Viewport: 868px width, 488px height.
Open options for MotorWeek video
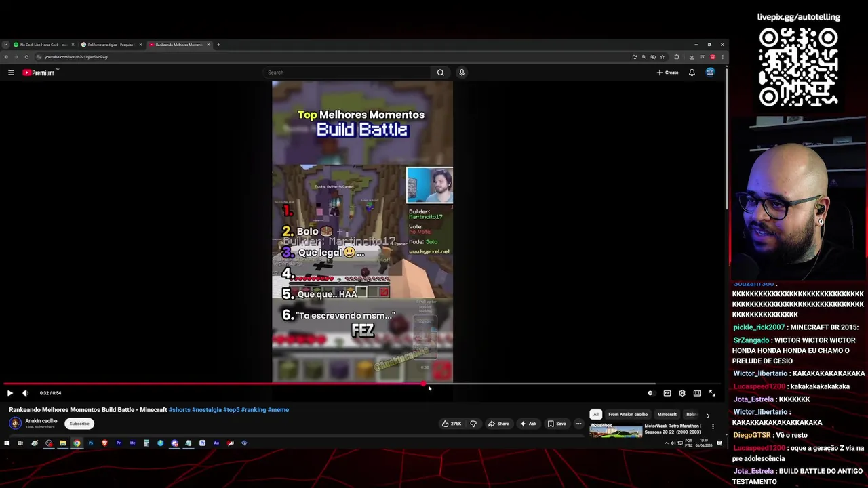tap(713, 427)
